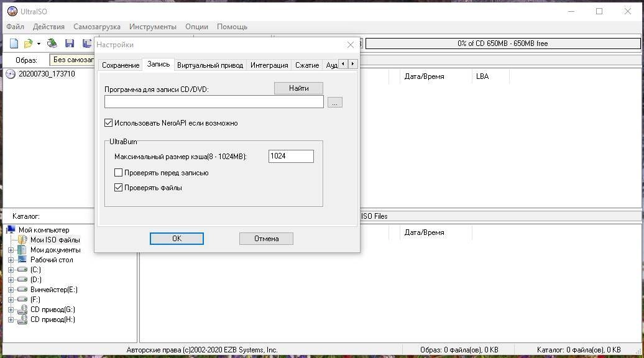Open the Опции menu
644x358 pixels.
[x=196, y=27]
